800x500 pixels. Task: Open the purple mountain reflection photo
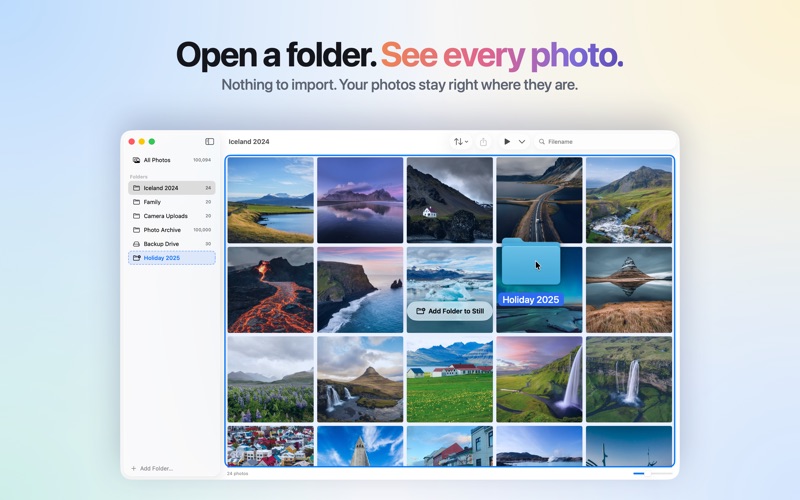[x=360, y=200]
